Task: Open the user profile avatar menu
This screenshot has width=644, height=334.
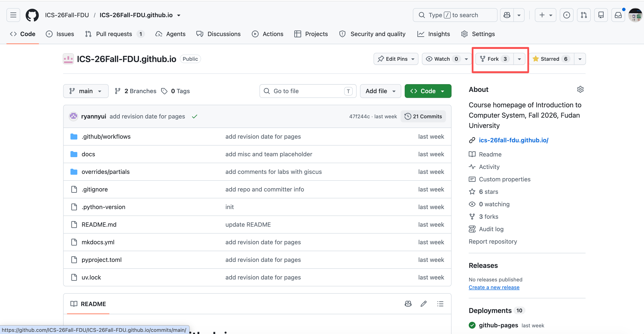Action: (635, 15)
